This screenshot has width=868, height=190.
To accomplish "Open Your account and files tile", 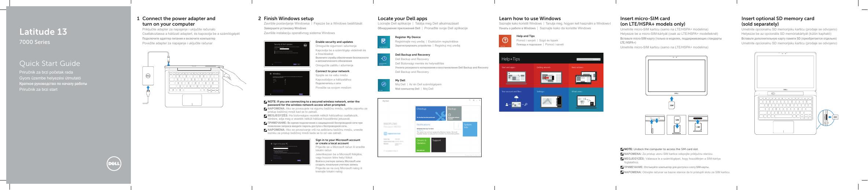I will [516, 100].
